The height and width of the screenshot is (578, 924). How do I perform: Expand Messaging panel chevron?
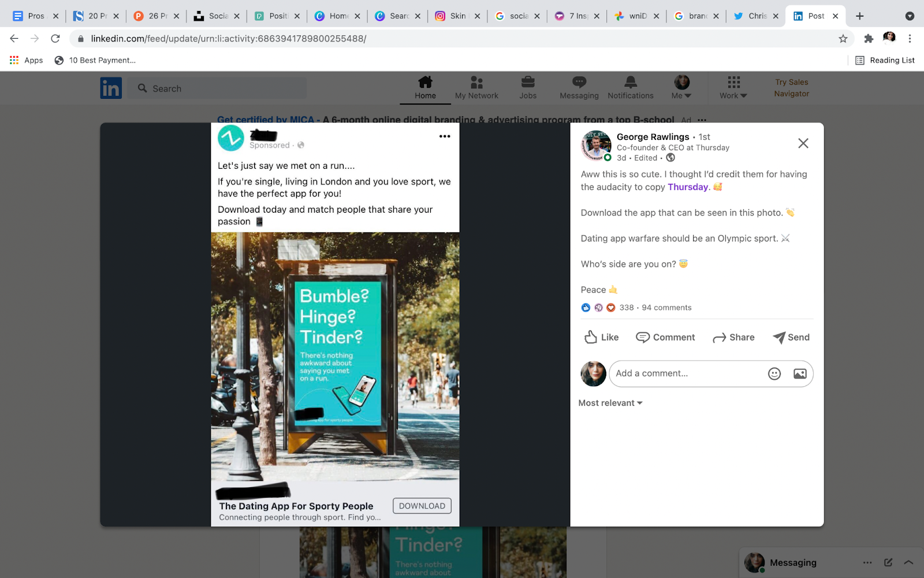[908, 562]
